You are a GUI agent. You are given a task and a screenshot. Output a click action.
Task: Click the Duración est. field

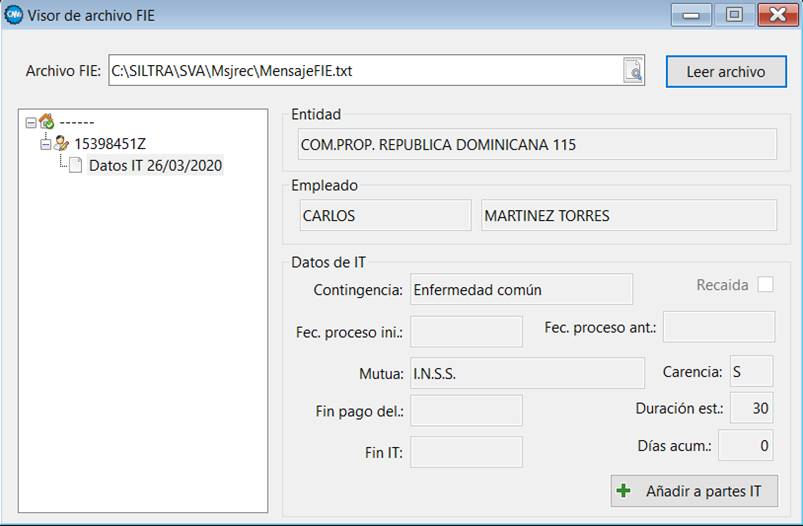(751, 408)
